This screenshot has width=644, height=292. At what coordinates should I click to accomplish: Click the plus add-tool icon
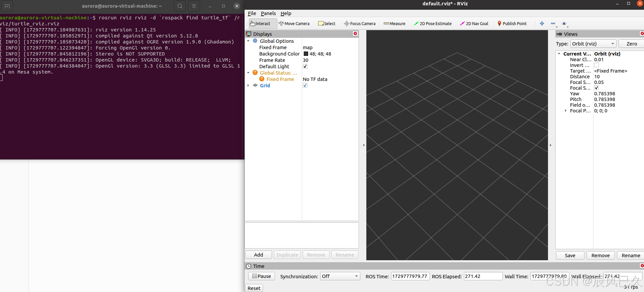542,23
